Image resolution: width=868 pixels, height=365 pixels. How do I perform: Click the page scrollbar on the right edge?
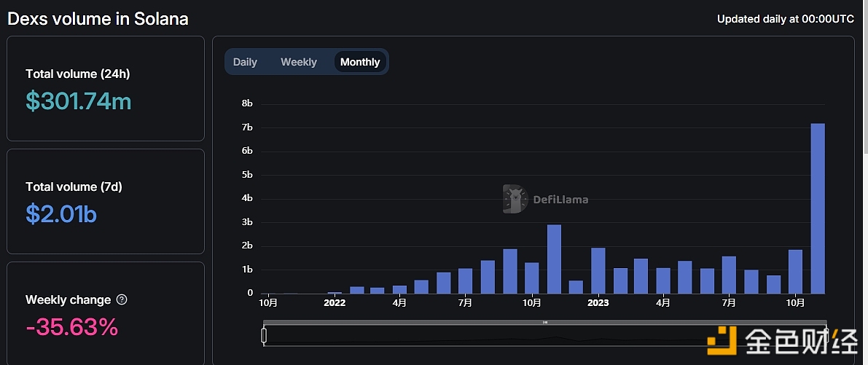[865, 77]
